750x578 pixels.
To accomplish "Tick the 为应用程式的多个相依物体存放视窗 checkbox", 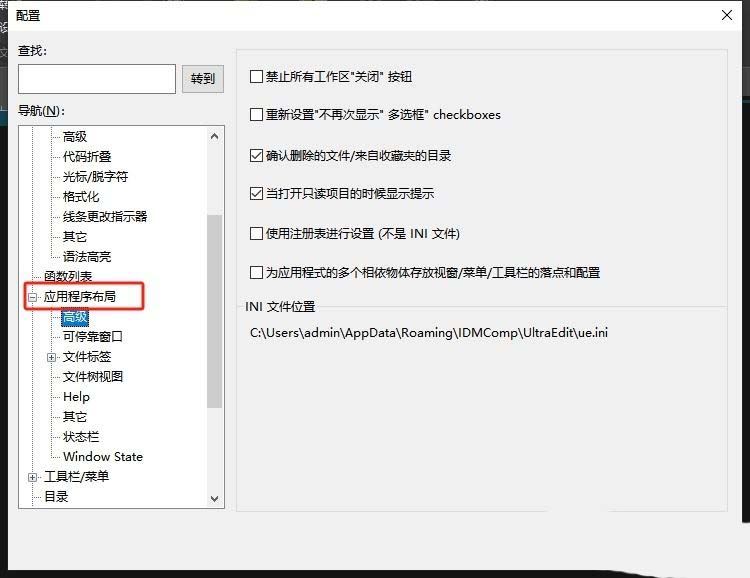I will pyautogui.click(x=256, y=272).
